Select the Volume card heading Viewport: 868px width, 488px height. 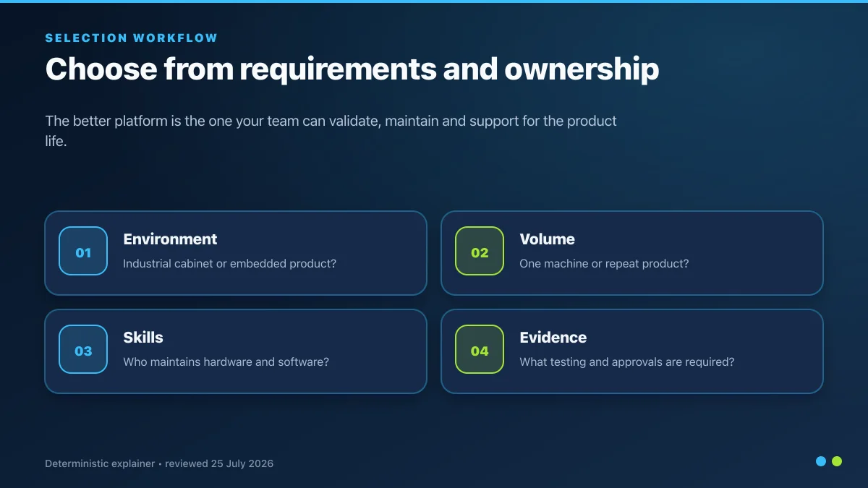coord(547,239)
